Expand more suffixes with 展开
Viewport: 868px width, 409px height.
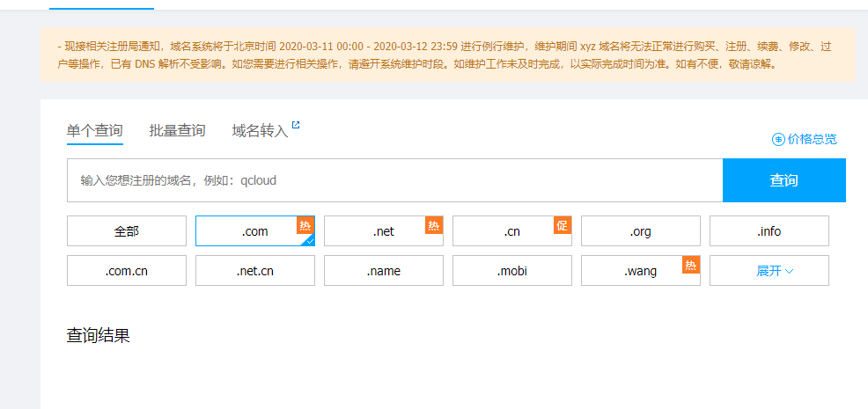[769, 271]
